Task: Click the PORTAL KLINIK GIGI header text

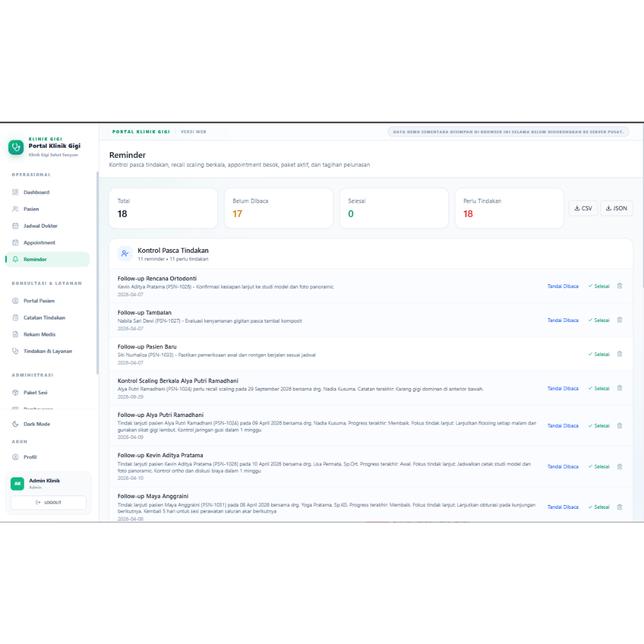Action: (x=141, y=132)
